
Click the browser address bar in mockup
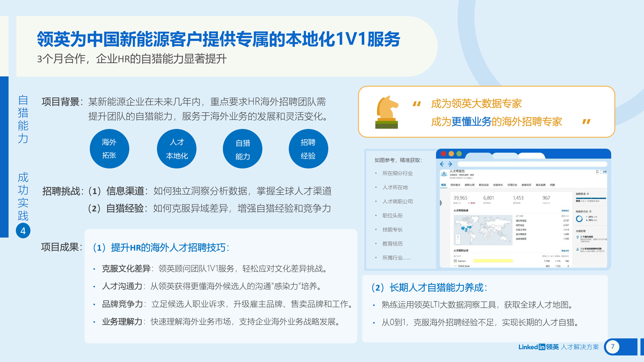click(532, 164)
